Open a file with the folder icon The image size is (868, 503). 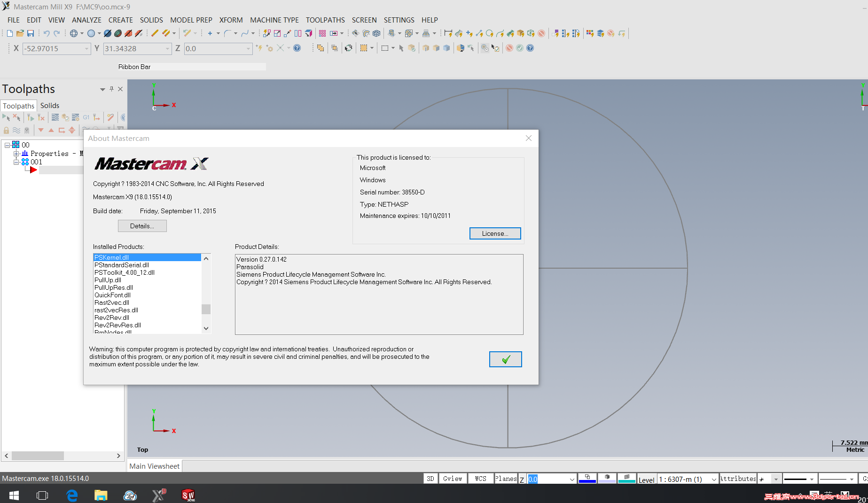tap(20, 33)
